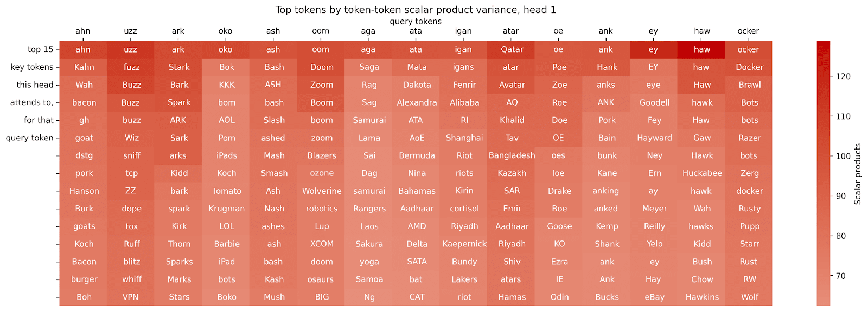Click the 'Hayward' cell in ey column
Screen dimensions: 868x312
tap(653, 138)
